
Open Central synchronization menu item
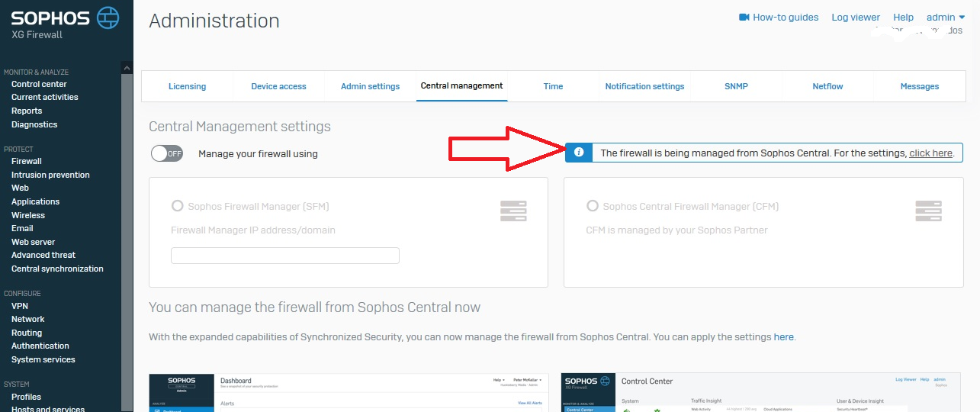(x=57, y=269)
